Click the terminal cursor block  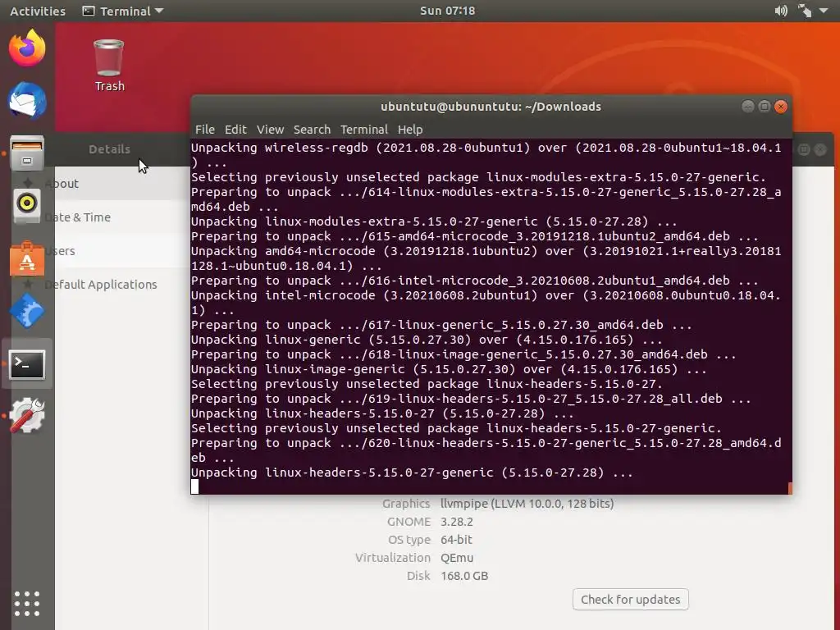194,486
